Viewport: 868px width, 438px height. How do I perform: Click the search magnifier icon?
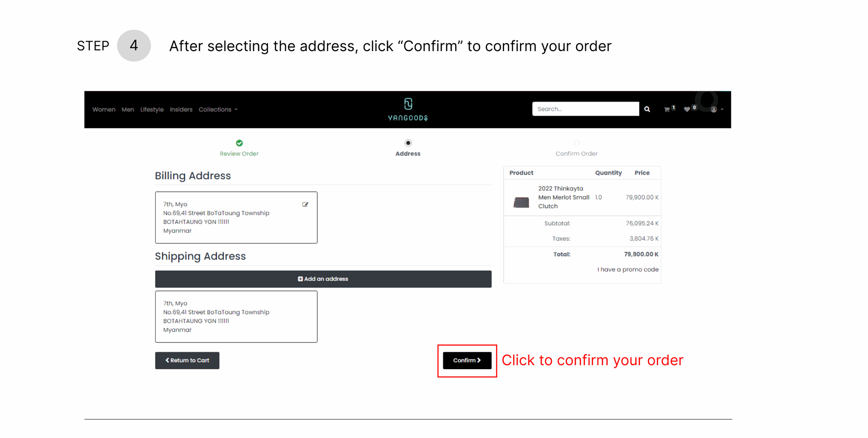click(647, 109)
